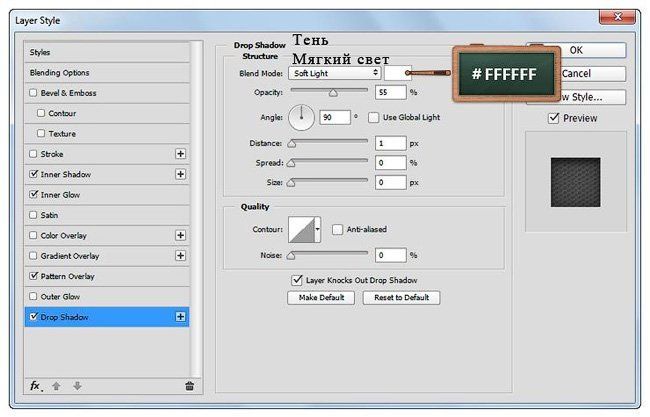Select the Satin effect row

[x=107, y=215]
